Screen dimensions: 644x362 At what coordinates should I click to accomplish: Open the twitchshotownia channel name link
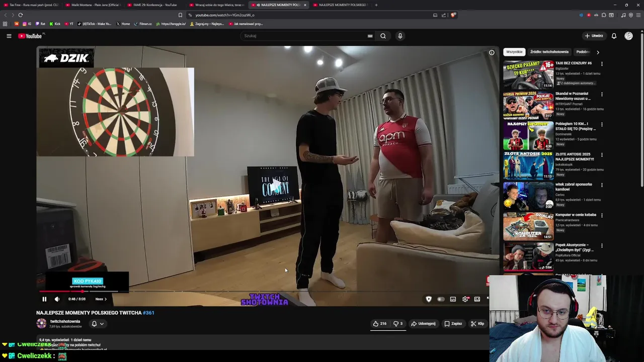65,321
